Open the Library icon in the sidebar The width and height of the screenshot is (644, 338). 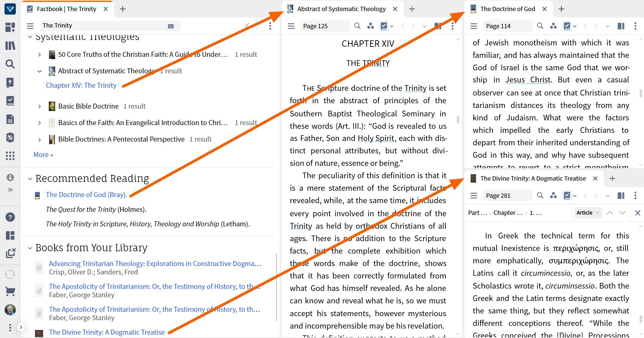coord(10,45)
